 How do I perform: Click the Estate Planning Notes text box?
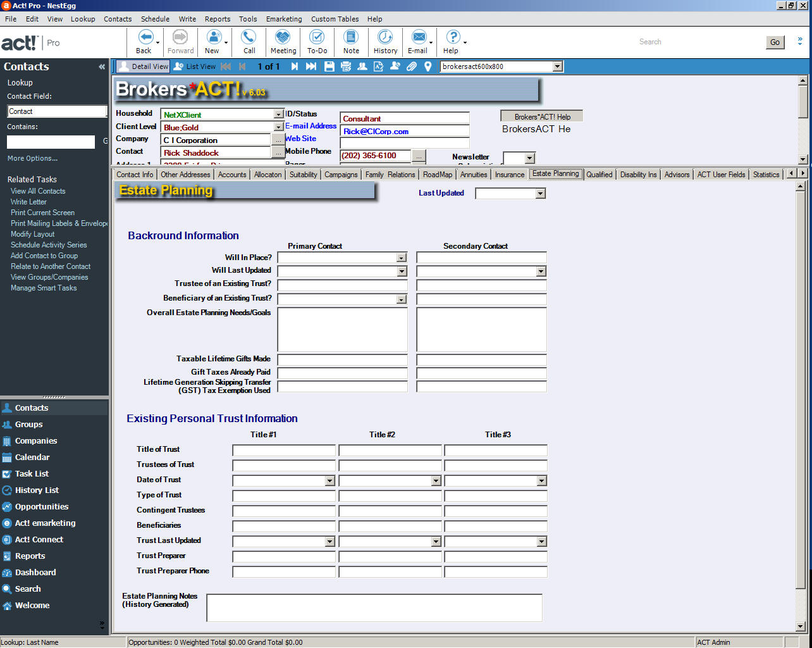[374, 608]
